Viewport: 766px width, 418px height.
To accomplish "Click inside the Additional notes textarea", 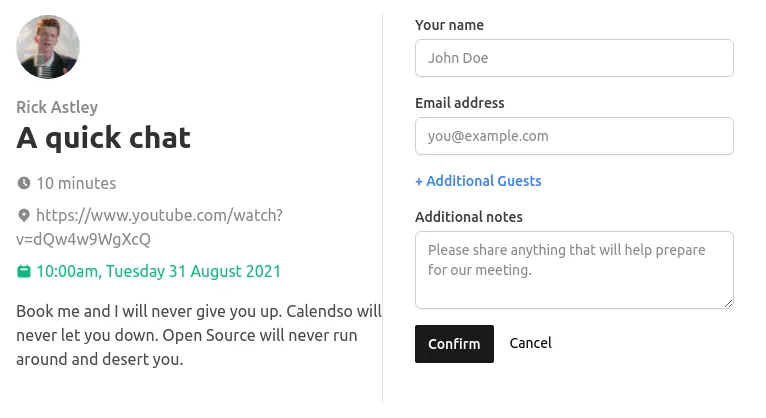I will [574, 270].
